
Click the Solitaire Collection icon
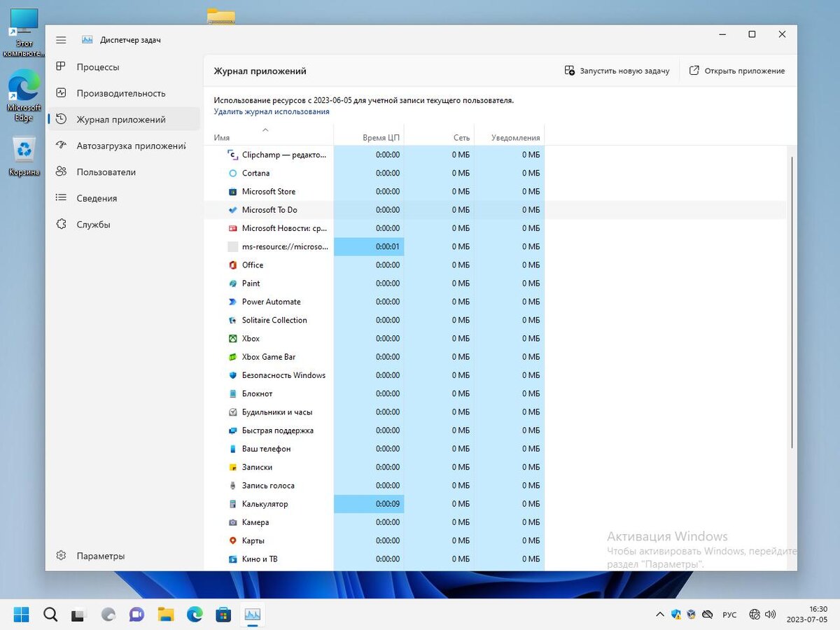click(233, 320)
